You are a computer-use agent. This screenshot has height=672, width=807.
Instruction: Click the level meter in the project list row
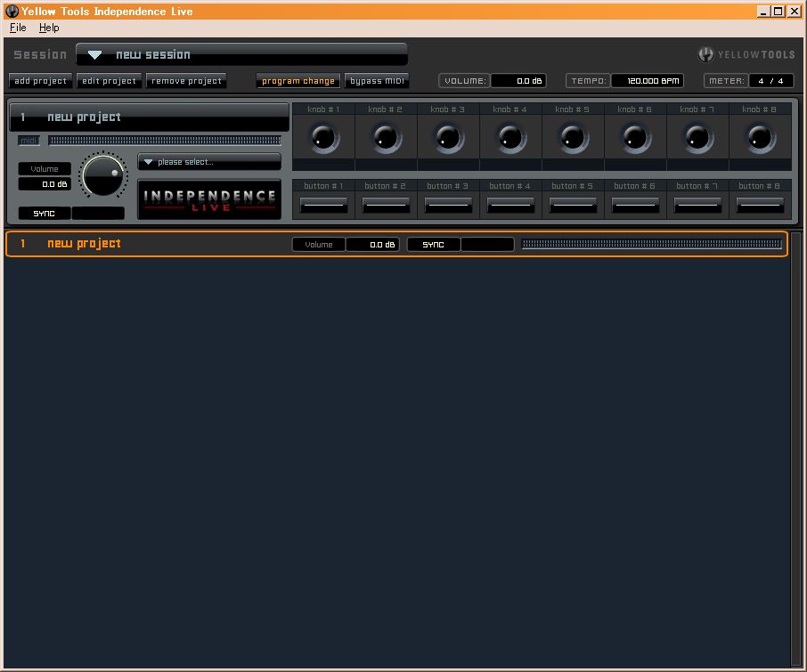[x=652, y=244]
